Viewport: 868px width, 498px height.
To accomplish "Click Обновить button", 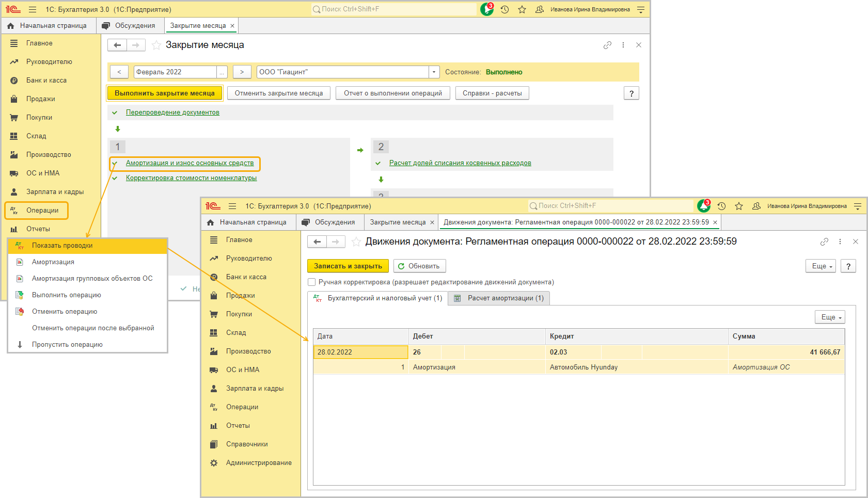I will (x=419, y=266).
